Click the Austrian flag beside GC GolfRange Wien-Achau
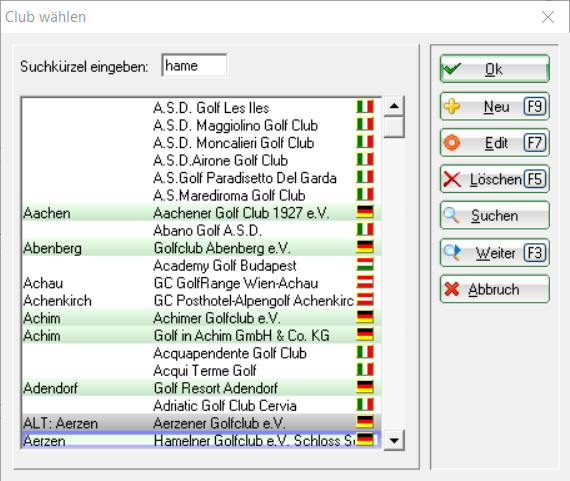 365,282
